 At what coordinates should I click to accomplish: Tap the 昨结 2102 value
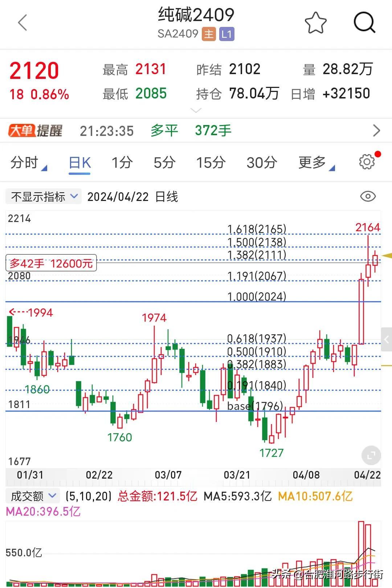pyautogui.click(x=245, y=69)
